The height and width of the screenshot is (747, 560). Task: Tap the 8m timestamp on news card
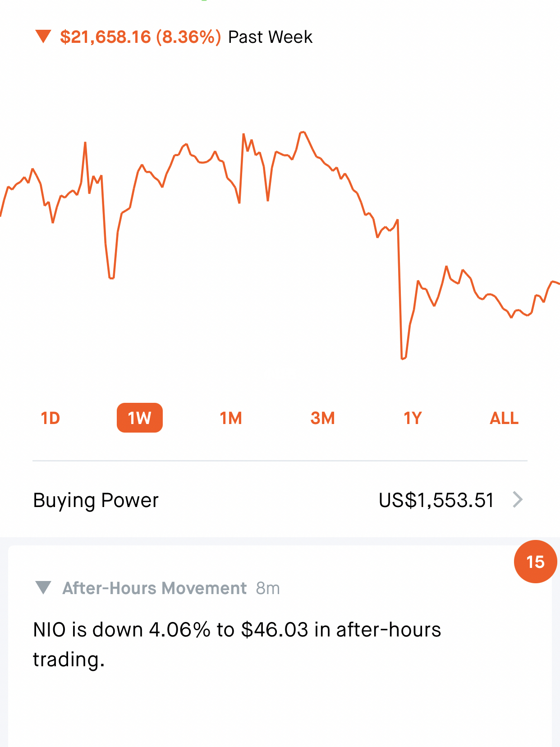tap(268, 588)
